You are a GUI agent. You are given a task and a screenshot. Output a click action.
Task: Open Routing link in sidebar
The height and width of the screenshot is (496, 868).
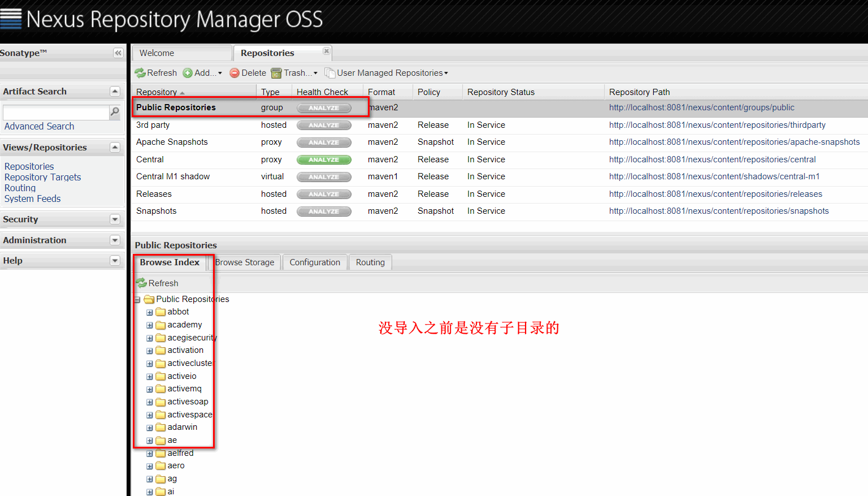[20, 188]
